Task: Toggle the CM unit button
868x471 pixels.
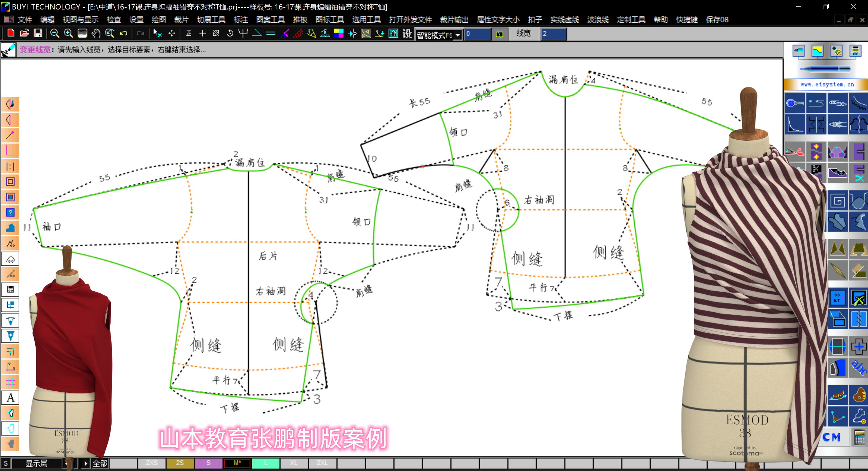Action: point(832,437)
